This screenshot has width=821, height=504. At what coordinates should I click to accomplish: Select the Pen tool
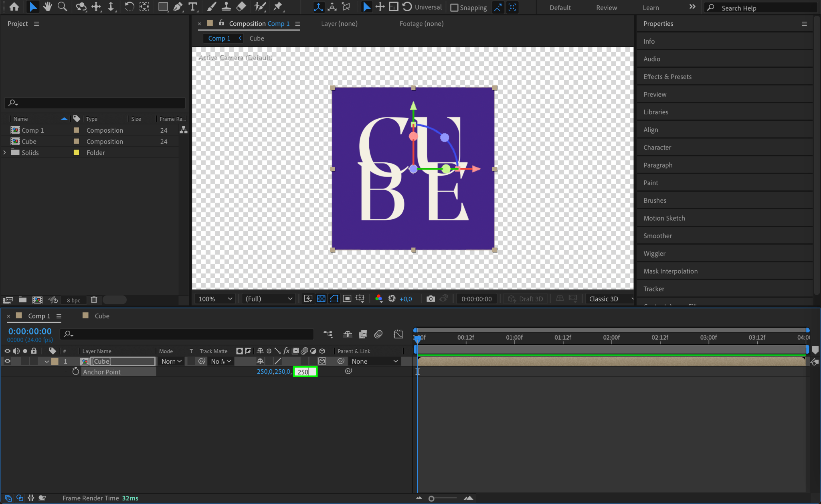pos(178,7)
